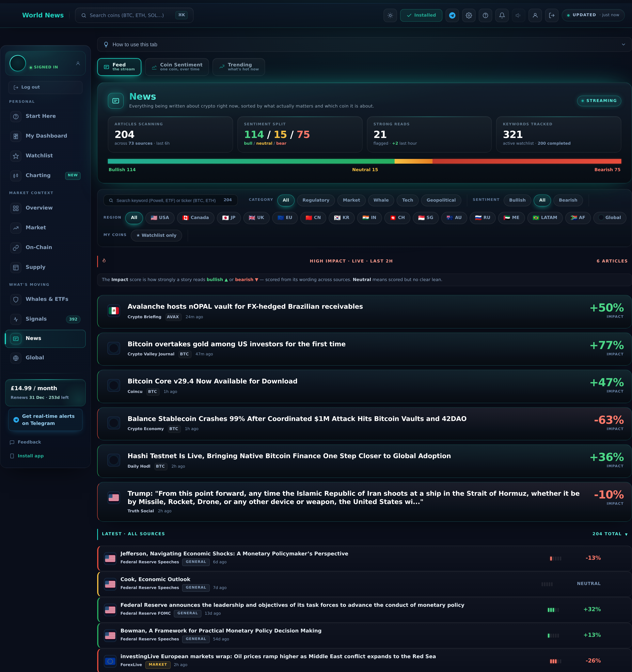Click the Install app phone icon
The image size is (632, 672).
point(12,456)
